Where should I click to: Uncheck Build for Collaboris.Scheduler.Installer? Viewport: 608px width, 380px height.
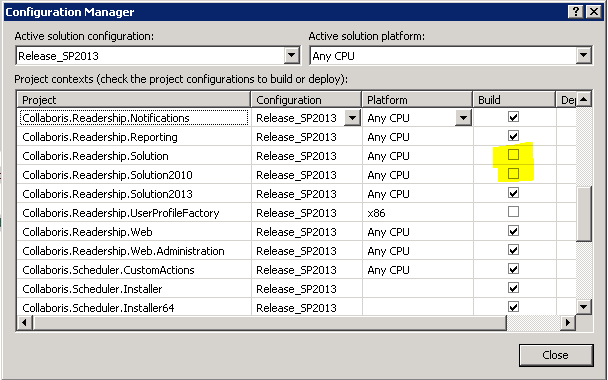click(513, 288)
